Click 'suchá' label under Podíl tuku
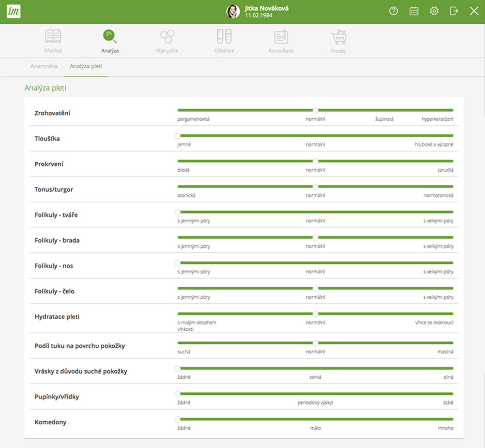Image resolution: width=485 pixels, height=448 pixels. coord(184,352)
